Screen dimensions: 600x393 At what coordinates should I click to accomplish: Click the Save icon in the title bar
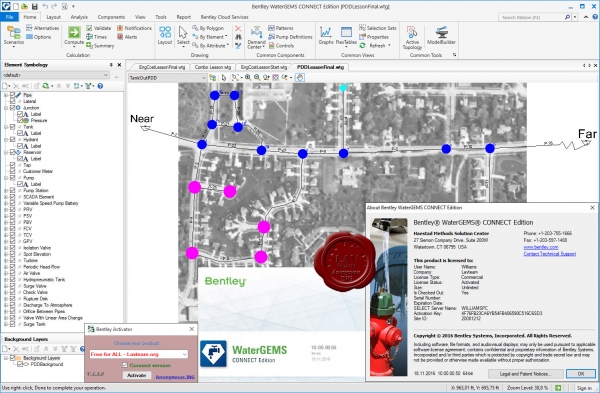(34, 6)
